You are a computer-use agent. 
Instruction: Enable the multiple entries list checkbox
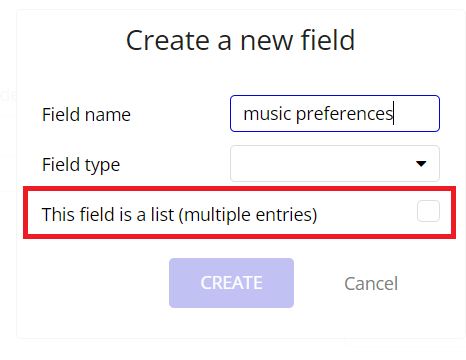pos(428,211)
